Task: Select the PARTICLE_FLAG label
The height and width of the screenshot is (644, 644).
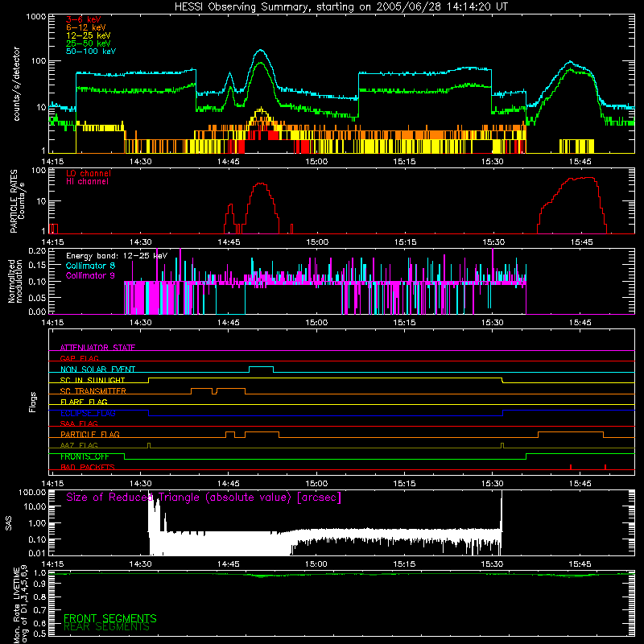Action: point(90,434)
